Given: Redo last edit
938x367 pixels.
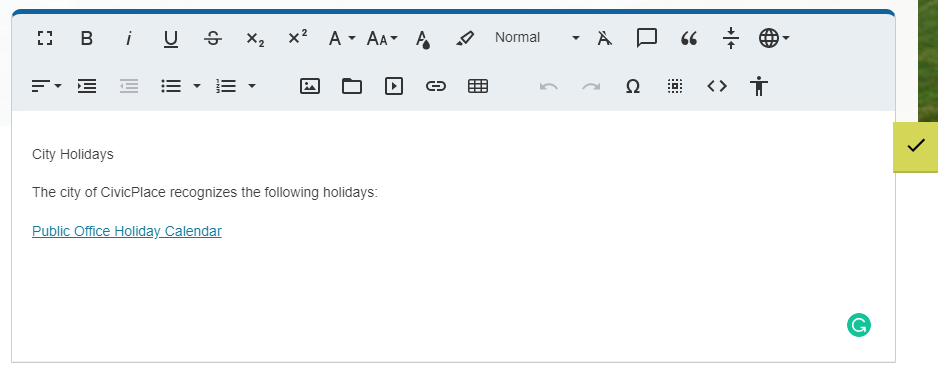Looking at the screenshot, I should [591, 87].
